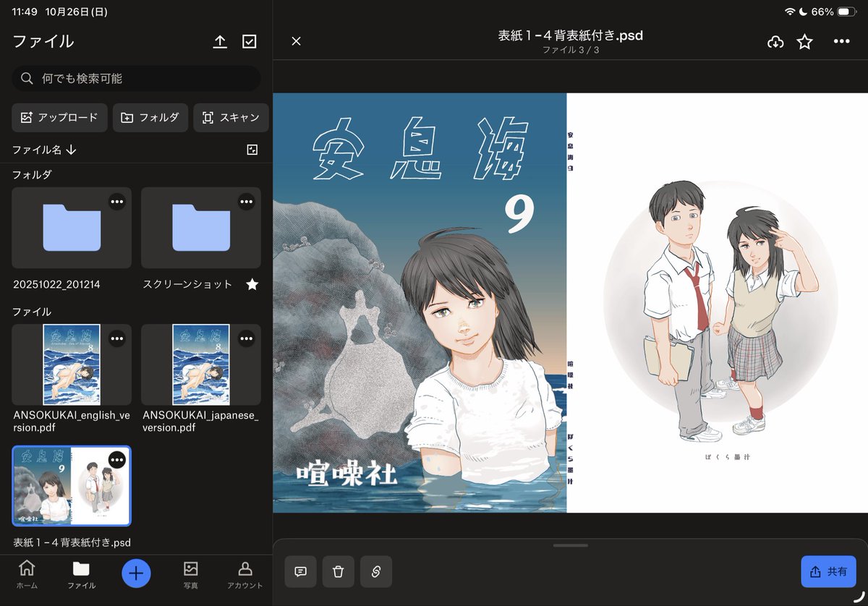The width and height of the screenshot is (868, 606).
Task: Tap the bottom panel drag handle
Action: coord(570,545)
